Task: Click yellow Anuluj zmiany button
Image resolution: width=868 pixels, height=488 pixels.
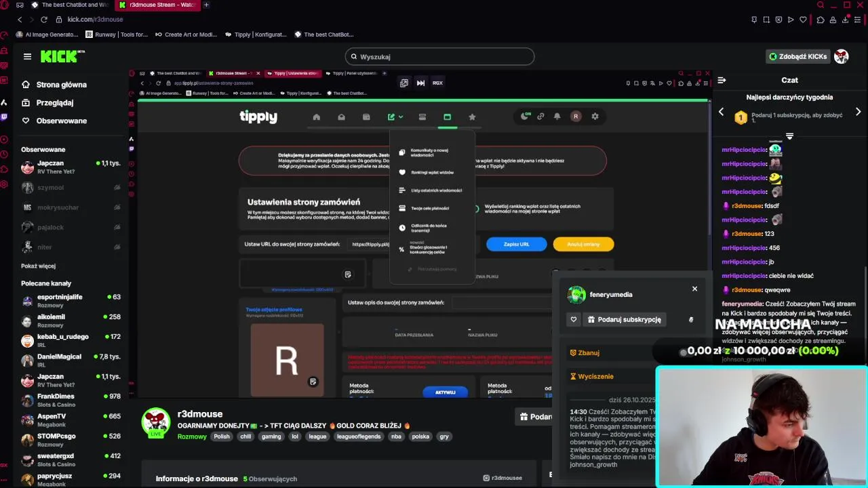Action: point(583,244)
